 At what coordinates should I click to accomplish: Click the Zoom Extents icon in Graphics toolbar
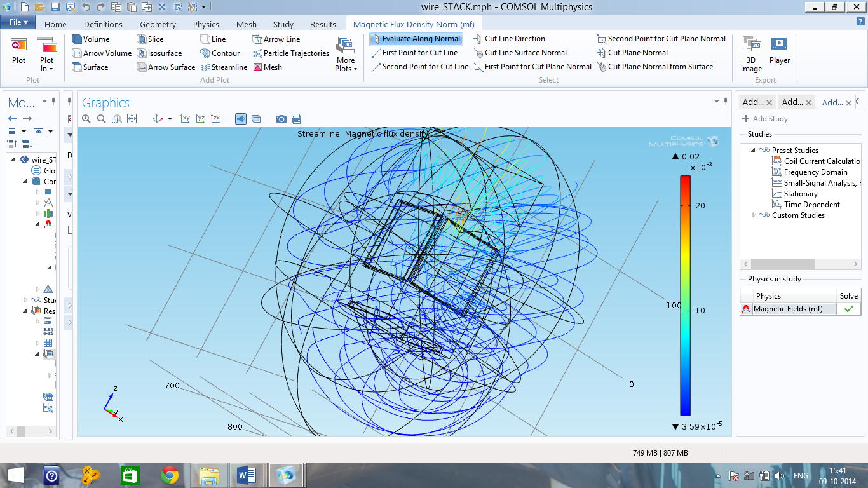(x=132, y=119)
